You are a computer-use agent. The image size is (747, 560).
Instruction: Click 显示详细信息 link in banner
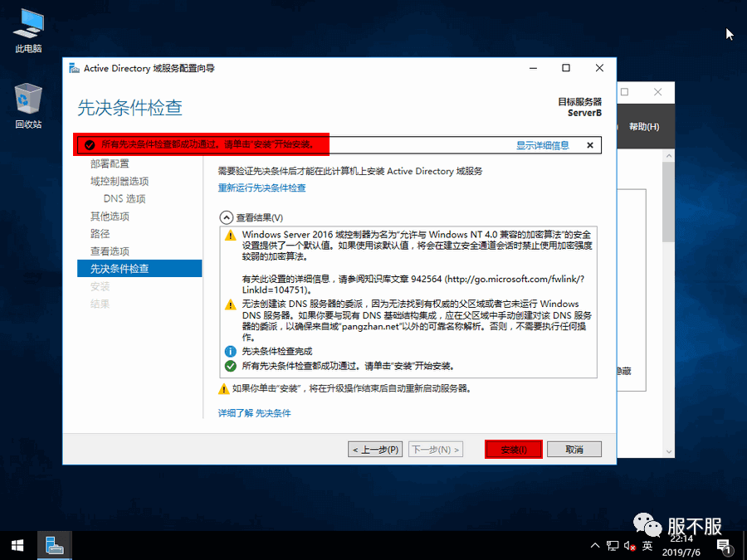[543, 145]
